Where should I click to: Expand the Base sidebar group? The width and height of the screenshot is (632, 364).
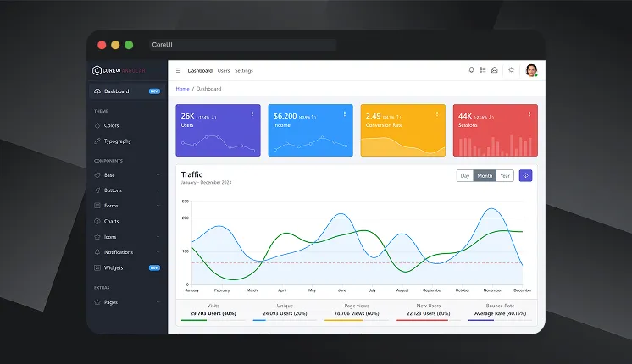127,175
